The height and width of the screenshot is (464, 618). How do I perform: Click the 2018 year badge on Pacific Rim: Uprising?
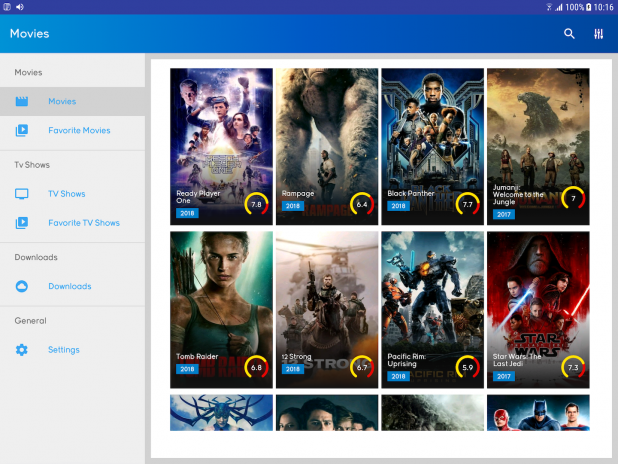(398, 376)
